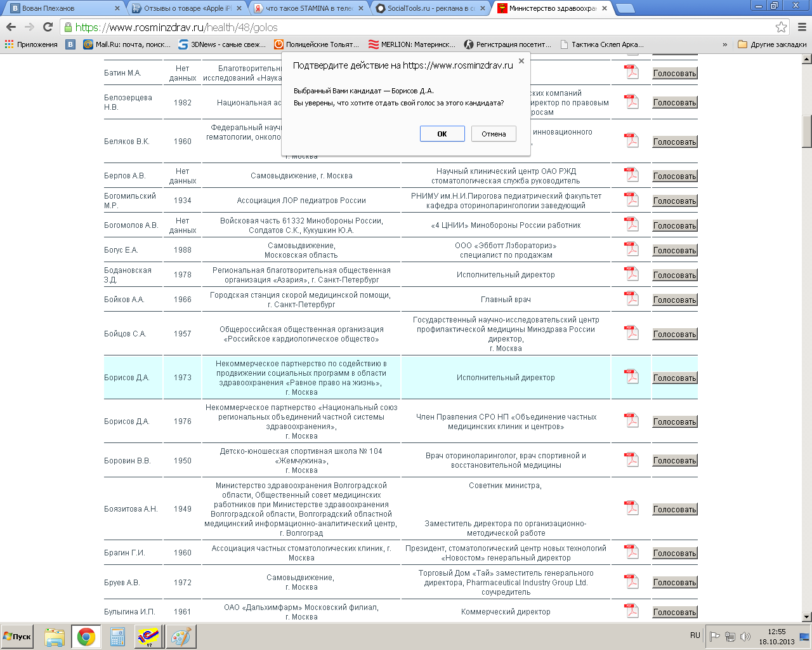Open PDF icon for Бодановская З.Д.
Viewport: 812px width, 650px height.
click(x=632, y=274)
